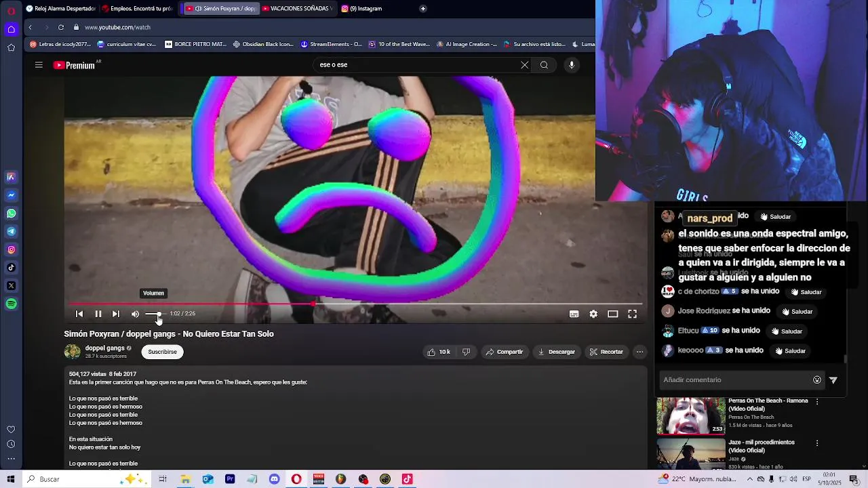This screenshot has width=868, height=488.
Task: Open the YouTube guide hamburger menu
Action: 39,65
